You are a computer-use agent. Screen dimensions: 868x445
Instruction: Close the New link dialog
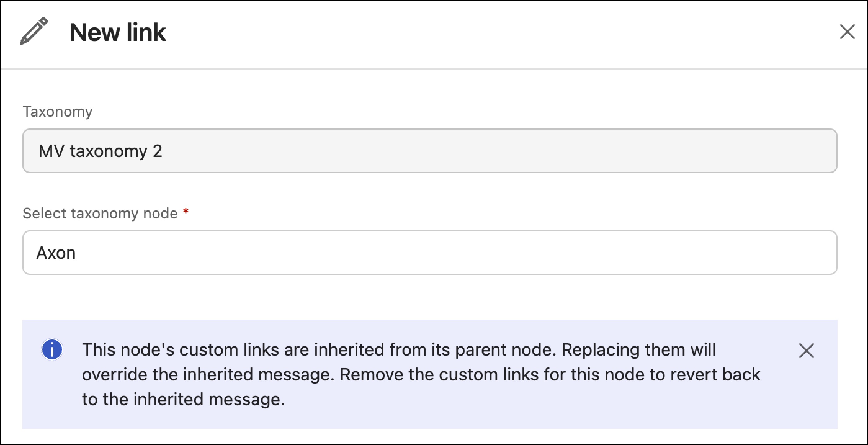tap(847, 32)
